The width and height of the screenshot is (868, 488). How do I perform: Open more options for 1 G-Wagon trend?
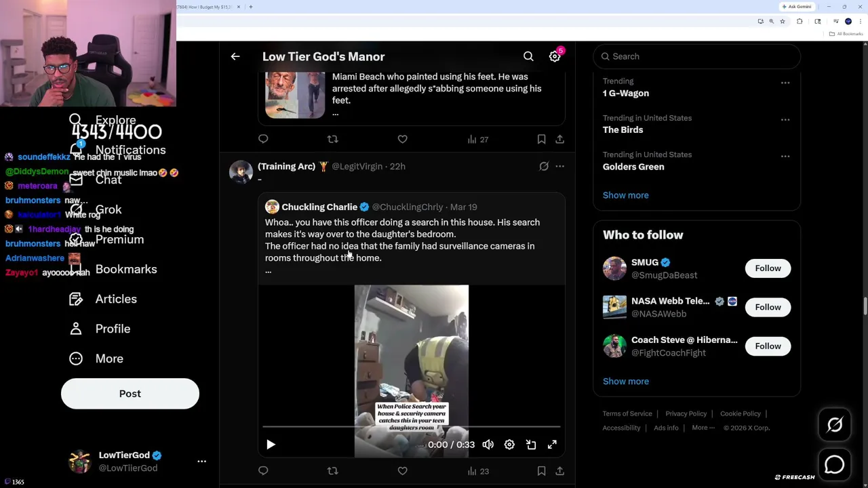(785, 83)
